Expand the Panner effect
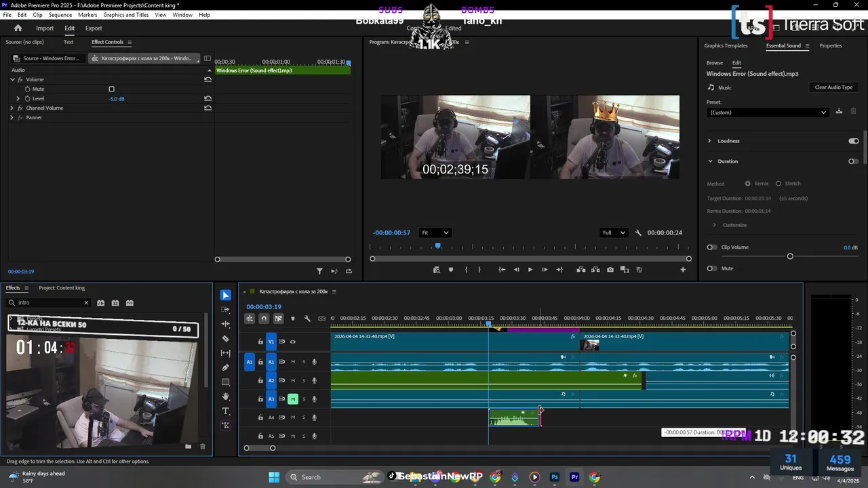 (12, 117)
